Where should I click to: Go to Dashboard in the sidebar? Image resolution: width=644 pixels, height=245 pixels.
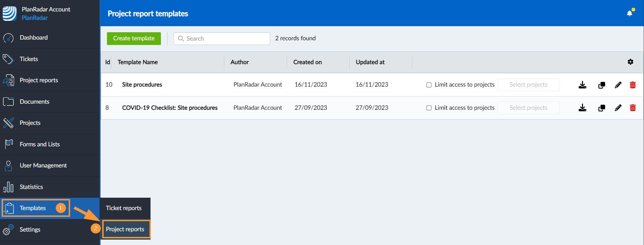tap(34, 38)
